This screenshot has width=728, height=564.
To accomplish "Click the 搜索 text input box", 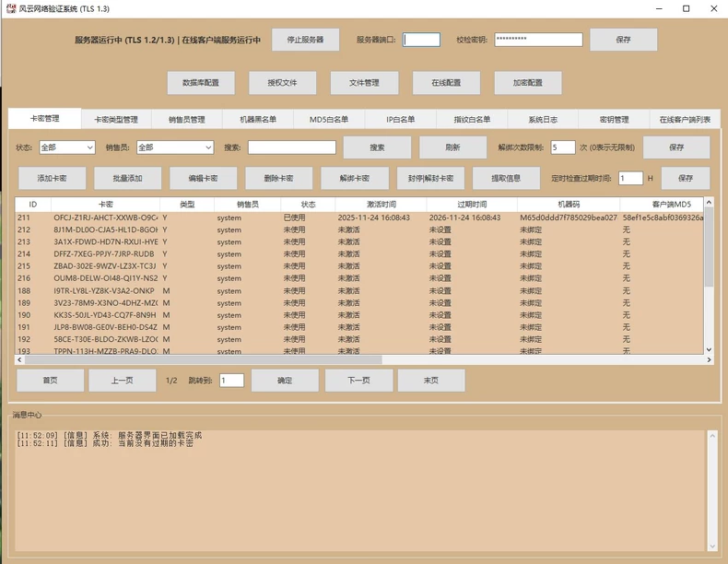I will [292, 147].
